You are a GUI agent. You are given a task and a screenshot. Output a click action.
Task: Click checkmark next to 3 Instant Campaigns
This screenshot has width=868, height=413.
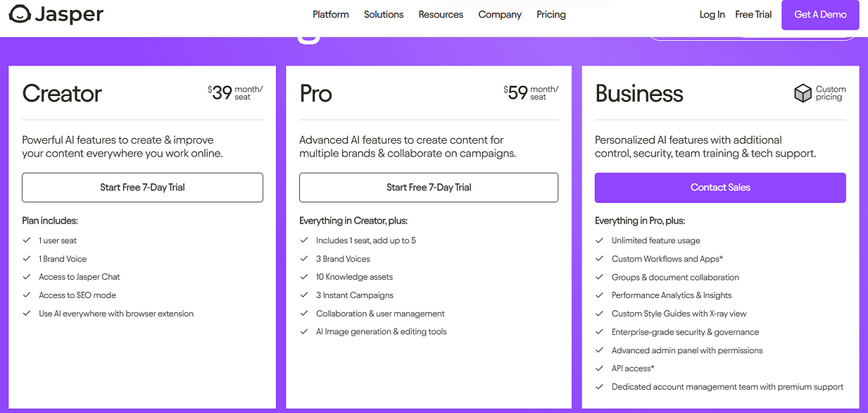304,295
